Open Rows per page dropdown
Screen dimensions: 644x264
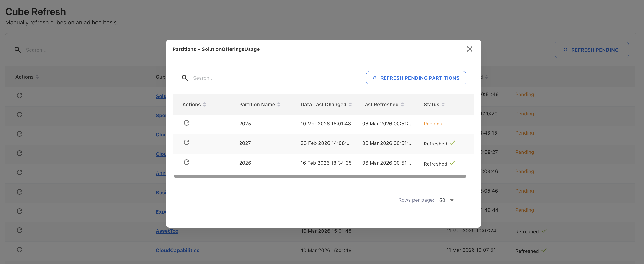click(446, 200)
